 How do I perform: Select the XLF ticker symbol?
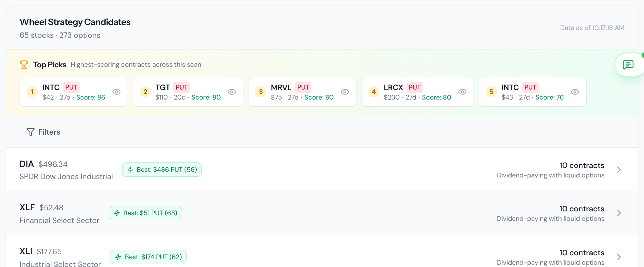27,207
